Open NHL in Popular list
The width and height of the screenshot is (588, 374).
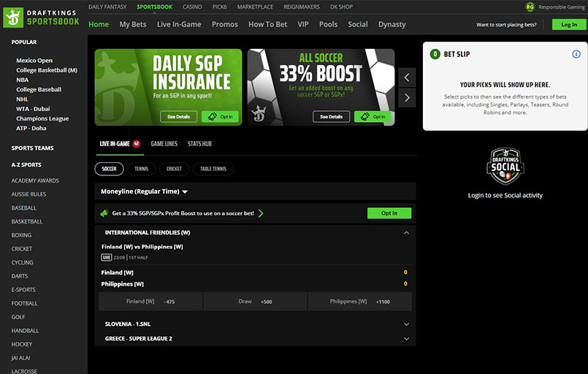(22, 99)
